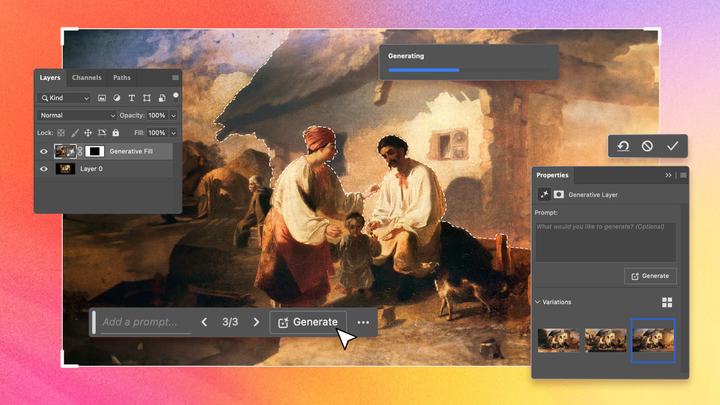Filter layers by type layers icon
The image size is (720, 405).
[132, 98]
